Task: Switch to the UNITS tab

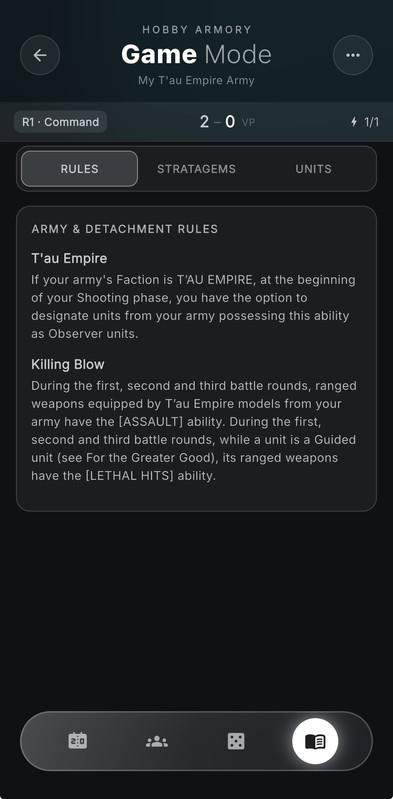Action: pyautogui.click(x=313, y=169)
